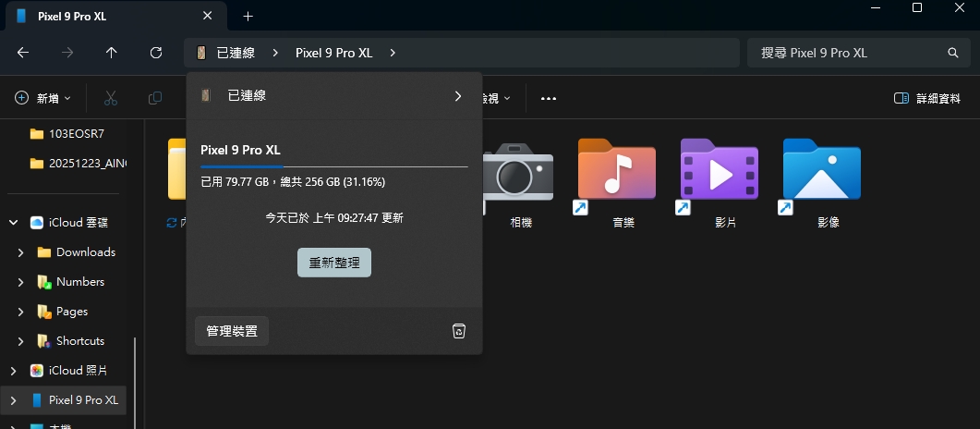The width and height of the screenshot is (980, 429).
Task: Expand the Pixel 9 Pro XL tree node
Action: [13, 400]
